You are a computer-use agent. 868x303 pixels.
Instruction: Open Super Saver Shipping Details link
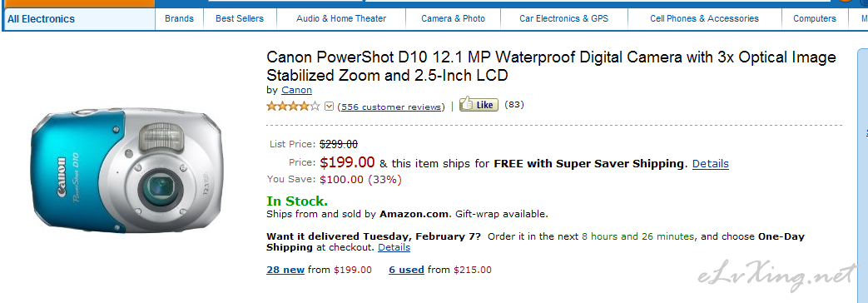coord(710,164)
